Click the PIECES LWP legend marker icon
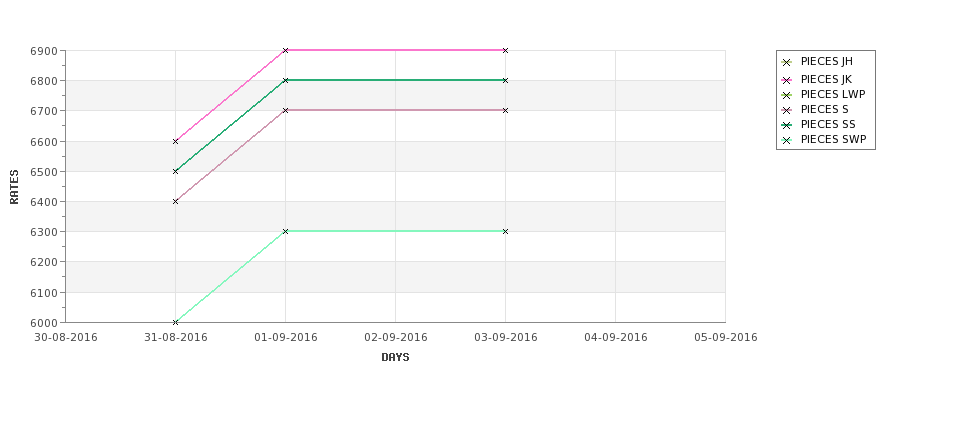This screenshot has width=975, height=429. pyautogui.click(x=787, y=95)
